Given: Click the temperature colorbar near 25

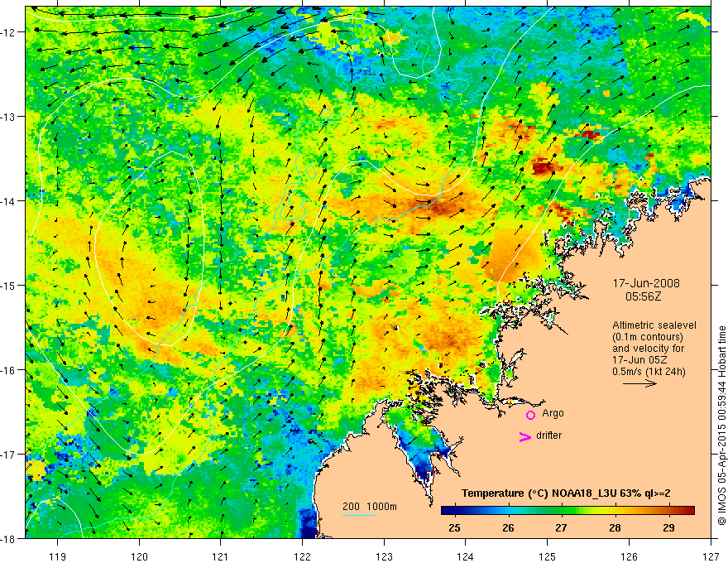Looking at the screenshot, I should 455,511.
